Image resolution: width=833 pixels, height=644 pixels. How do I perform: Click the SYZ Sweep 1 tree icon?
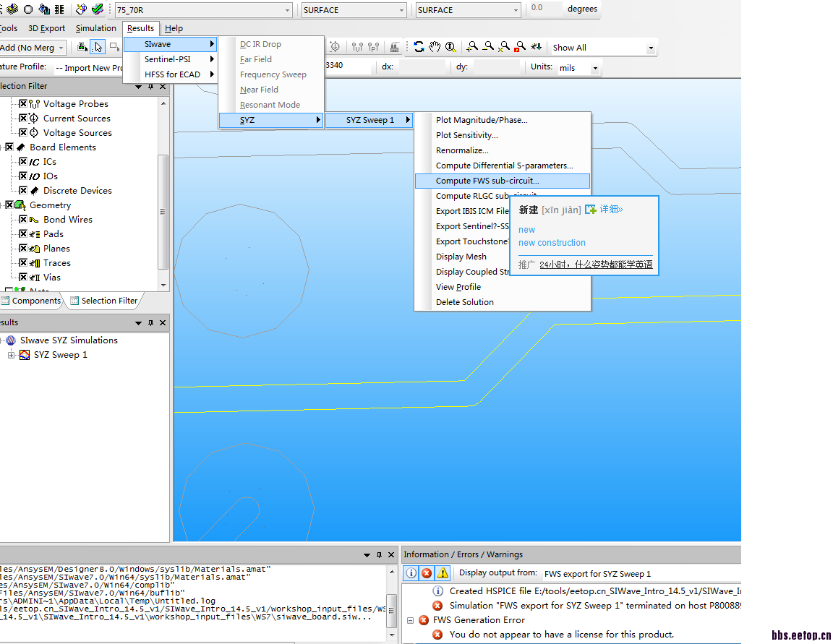tap(24, 355)
